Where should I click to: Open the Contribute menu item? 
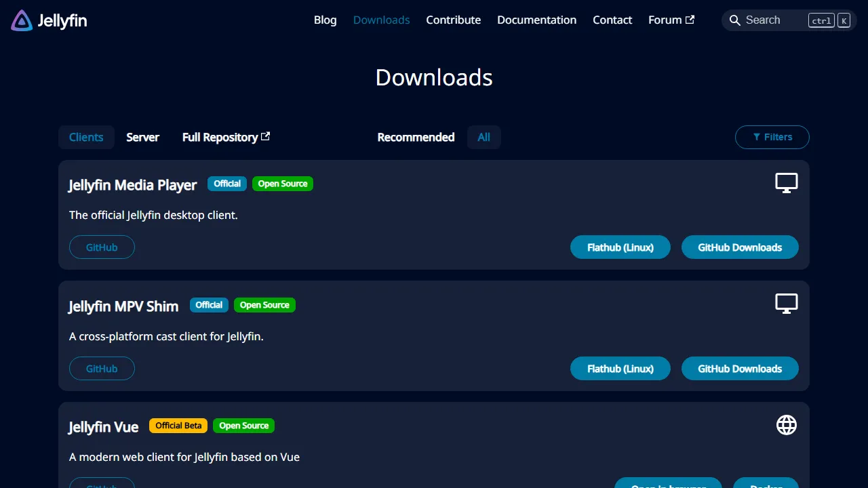tap(453, 20)
